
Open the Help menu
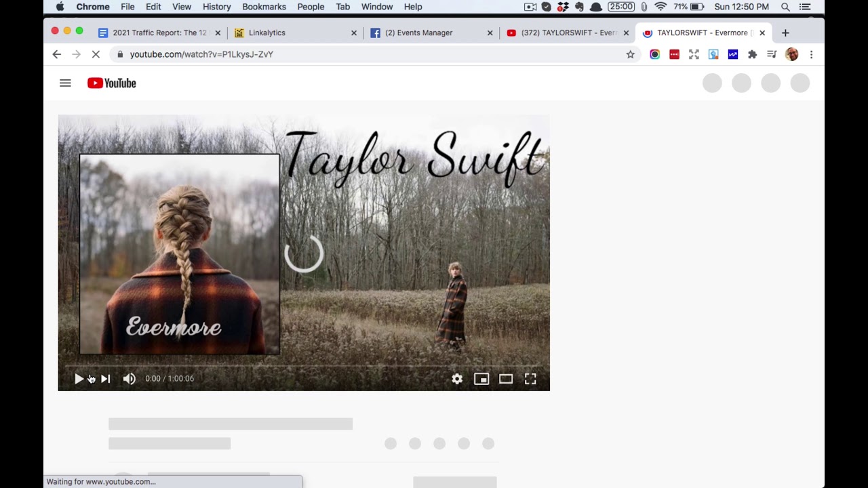[413, 7]
